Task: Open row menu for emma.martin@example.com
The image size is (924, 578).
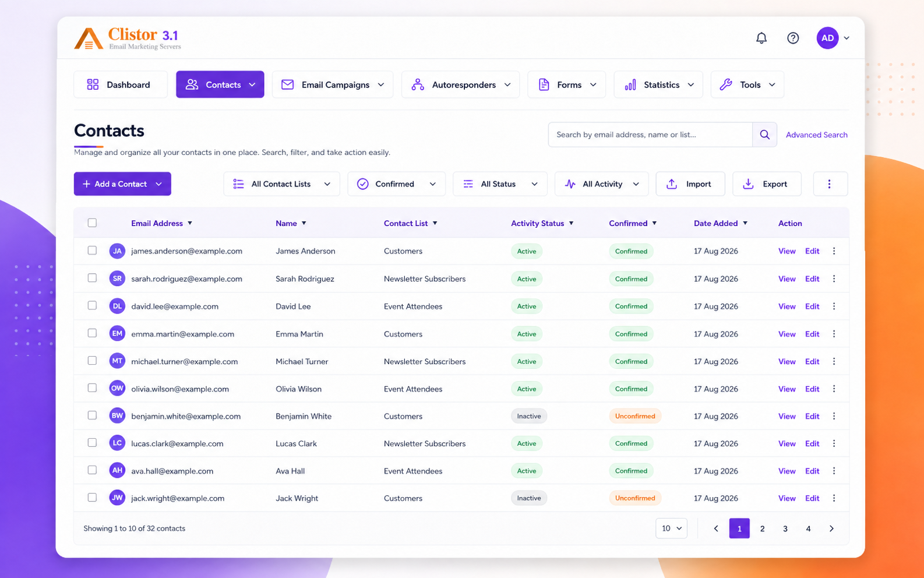Action: pos(834,334)
